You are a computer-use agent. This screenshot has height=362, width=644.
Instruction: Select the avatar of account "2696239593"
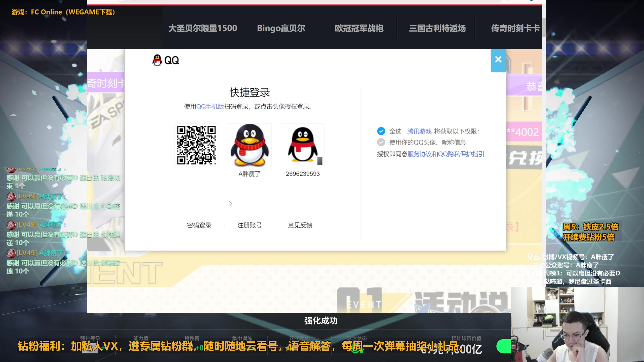click(x=303, y=145)
